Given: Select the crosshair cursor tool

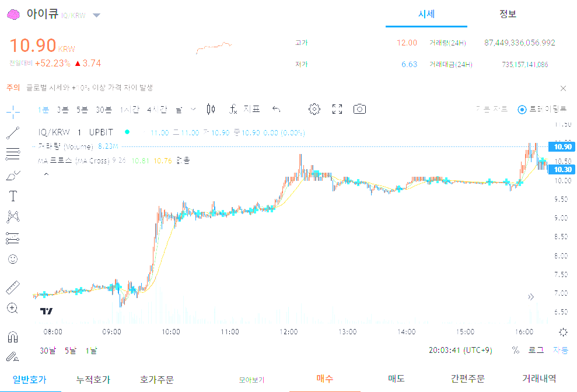Looking at the screenshot, I should pyautogui.click(x=13, y=112).
